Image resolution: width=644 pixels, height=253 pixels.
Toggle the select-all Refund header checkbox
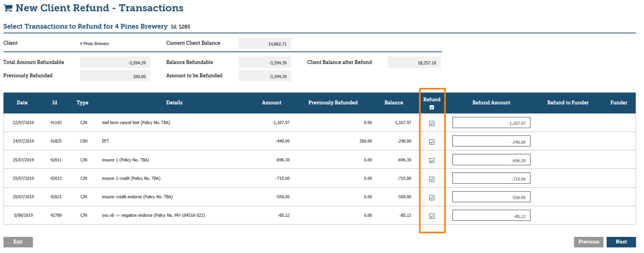431,108
